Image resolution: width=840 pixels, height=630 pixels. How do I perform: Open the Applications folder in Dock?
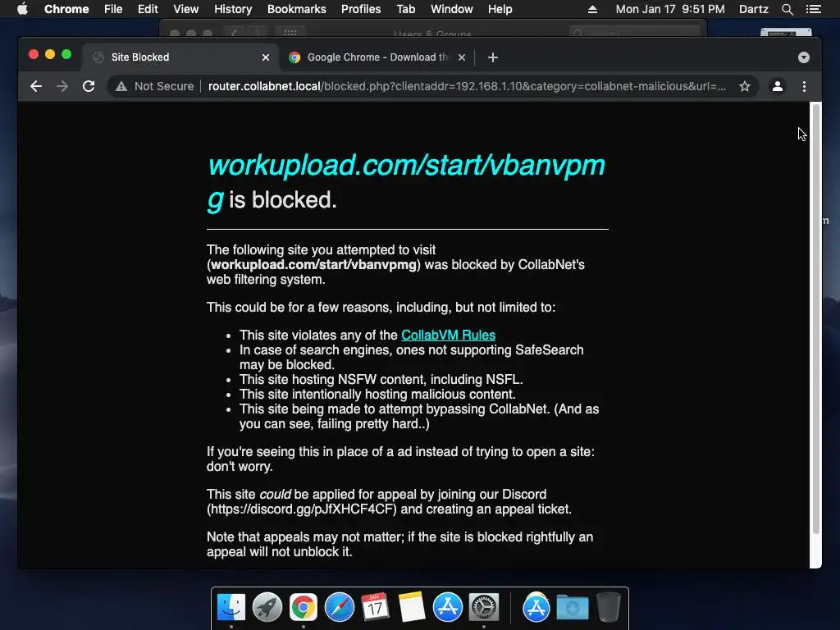tap(536, 608)
